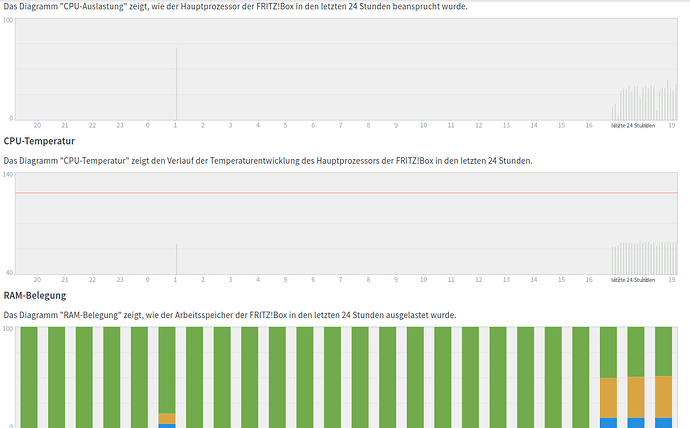Click the temperature spike at hour 1
Image resolution: width=690 pixels, height=428 pixels.
pos(176,259)
